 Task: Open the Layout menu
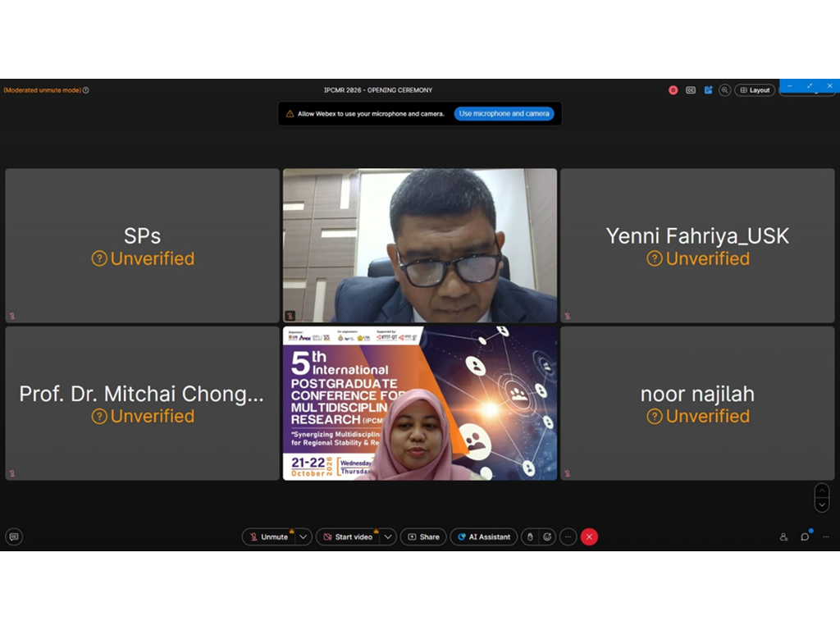[755, 90]
